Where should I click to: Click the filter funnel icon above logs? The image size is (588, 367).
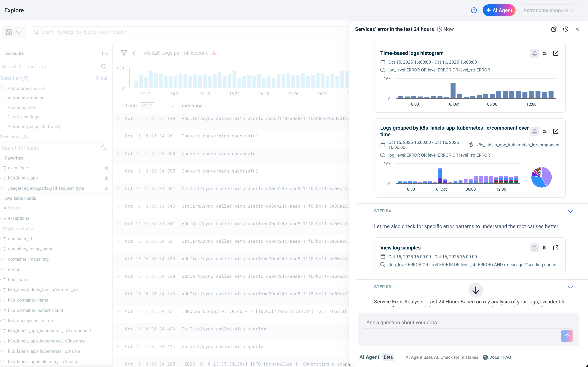point(124,53)
